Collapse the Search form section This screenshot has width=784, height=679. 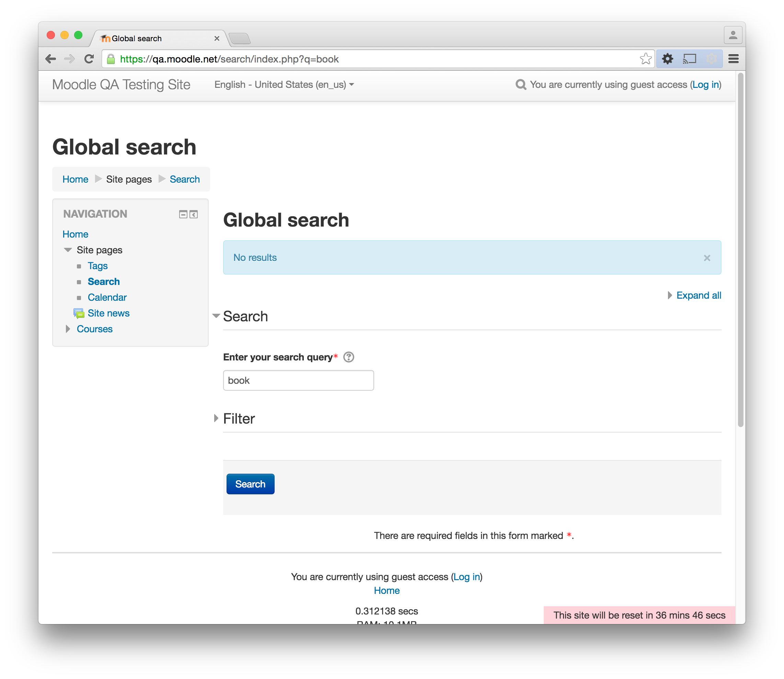(x=216, y=316)
